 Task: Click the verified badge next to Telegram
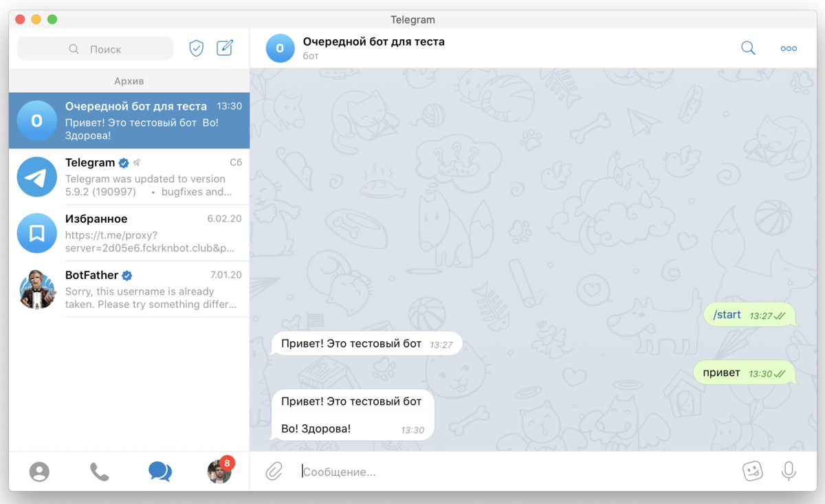(124, 163)
